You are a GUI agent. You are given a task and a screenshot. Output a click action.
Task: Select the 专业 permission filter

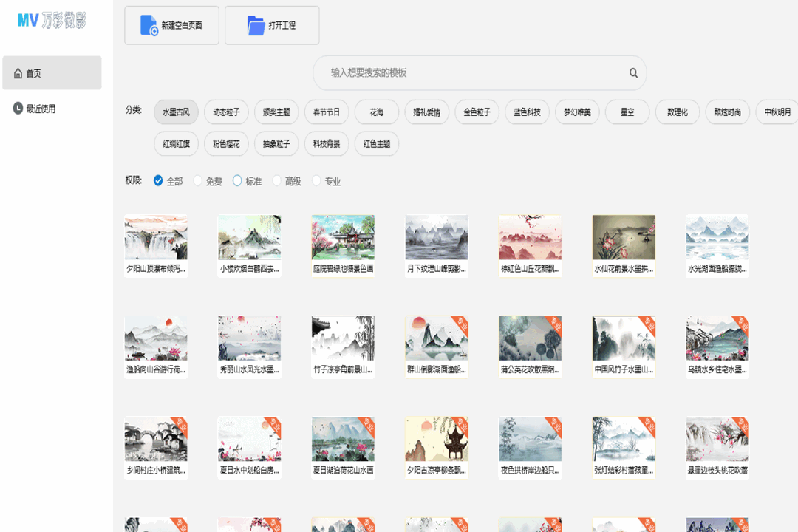coord(316,180)
